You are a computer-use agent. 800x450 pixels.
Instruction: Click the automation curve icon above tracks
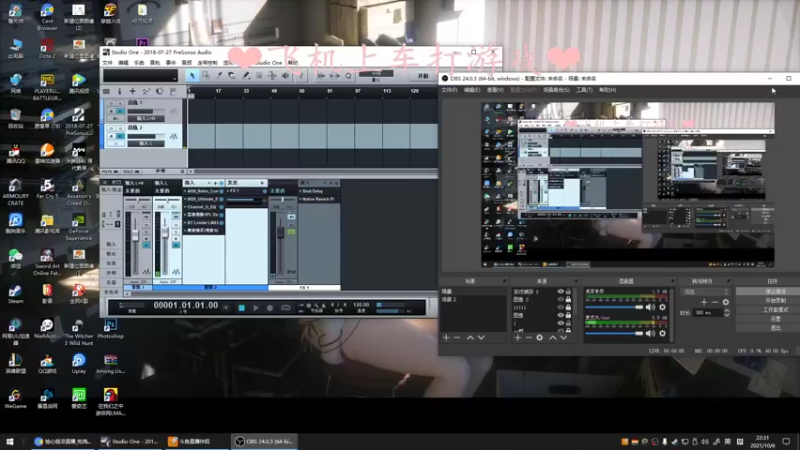click(146, 91)
